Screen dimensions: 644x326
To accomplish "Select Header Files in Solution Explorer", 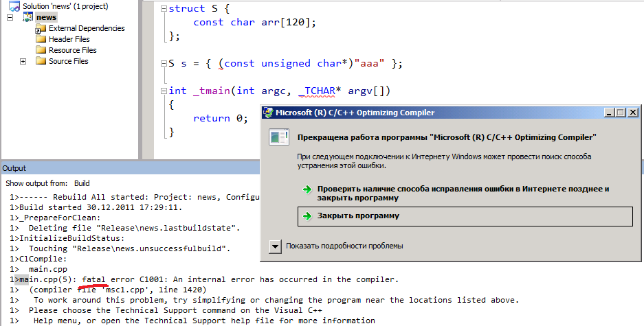I will 69,39.
